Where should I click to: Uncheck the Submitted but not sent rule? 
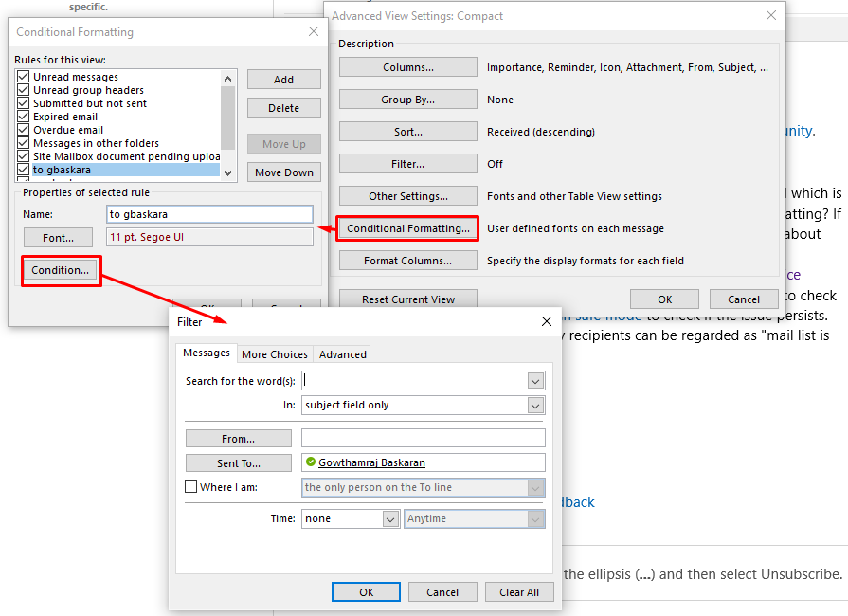point(24,102)
